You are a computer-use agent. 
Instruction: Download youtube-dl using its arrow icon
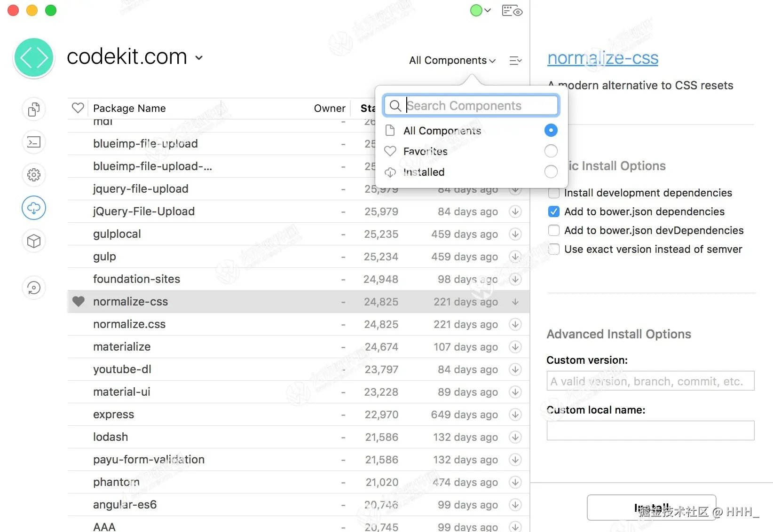[515, 369]
